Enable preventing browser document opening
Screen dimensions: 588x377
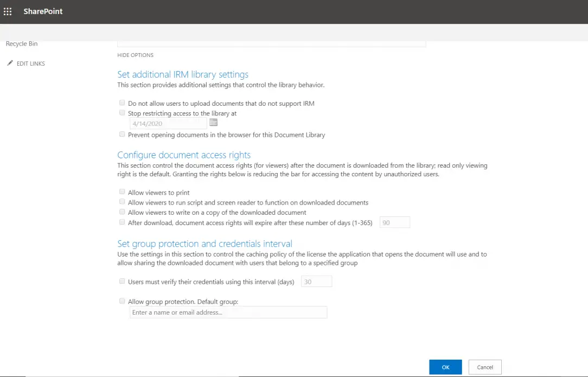(122, 134)
